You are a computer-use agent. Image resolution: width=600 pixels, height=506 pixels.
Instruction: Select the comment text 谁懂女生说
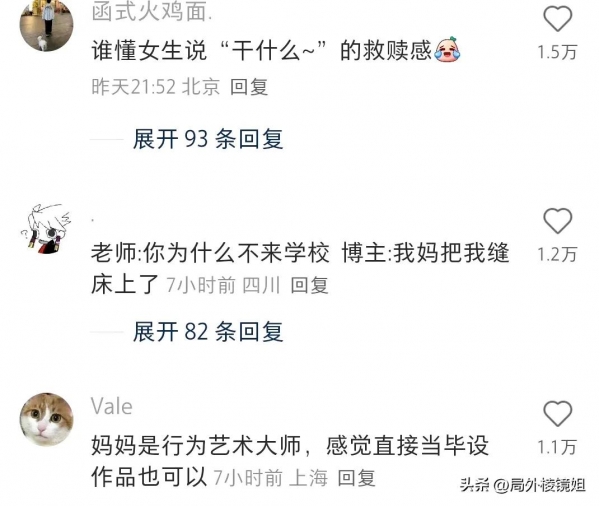click(x=149, y=50)
